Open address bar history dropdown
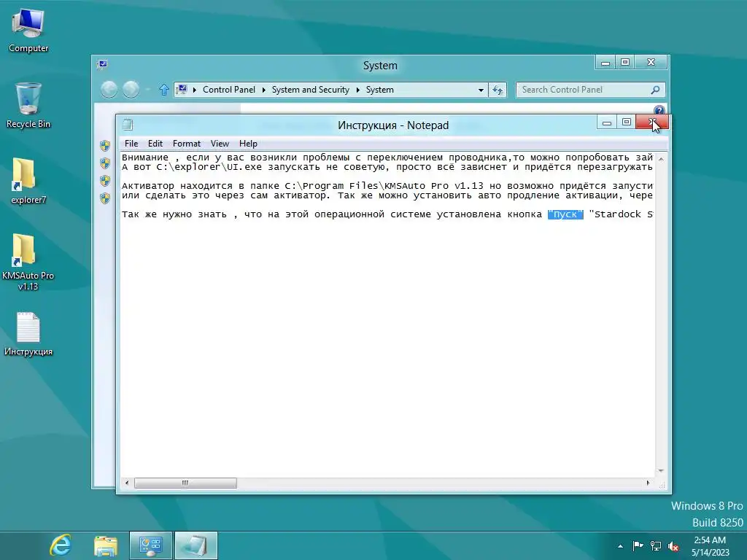Image resolution: width=747 pixels, height=560 pixels. 481,90
